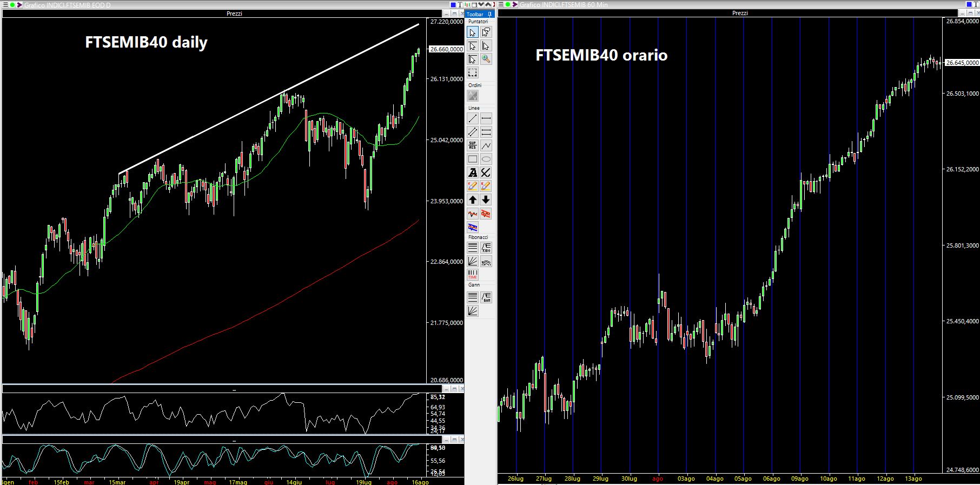Click the Fibonacci TIME zones tool

(473, 275)
